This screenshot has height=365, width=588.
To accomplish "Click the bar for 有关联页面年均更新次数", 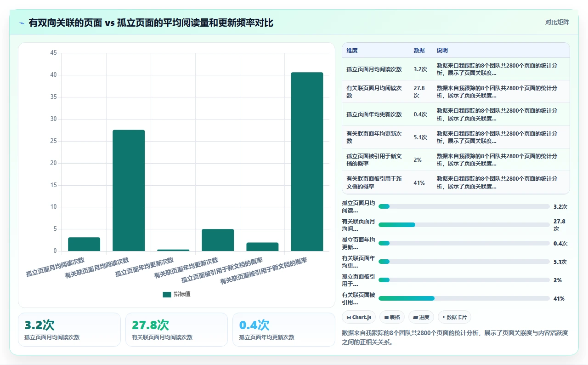I will [218, 240].
